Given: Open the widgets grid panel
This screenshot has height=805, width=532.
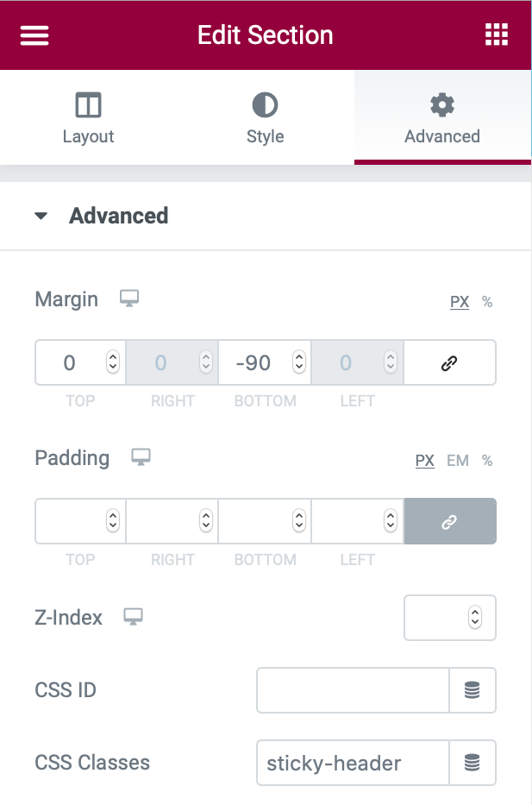Looking at the screenshot, I should (497, 35).
